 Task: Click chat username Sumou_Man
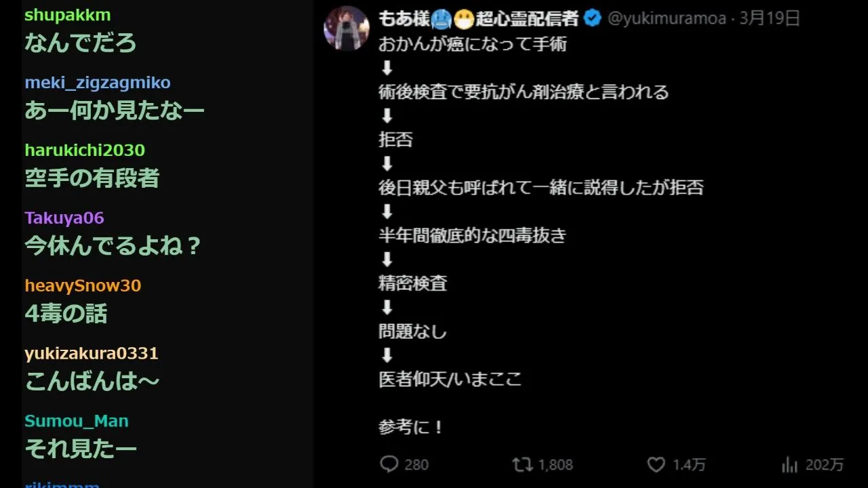point(77,421)
